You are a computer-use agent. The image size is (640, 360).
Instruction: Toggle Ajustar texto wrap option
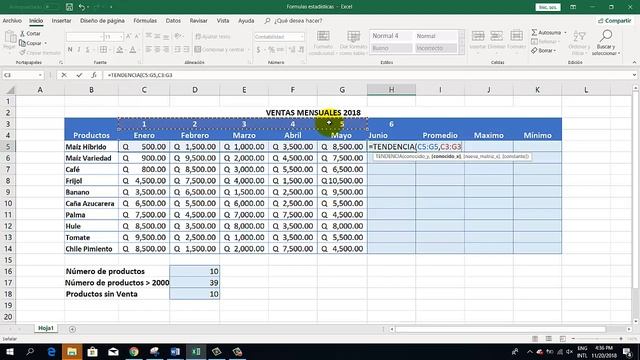point(213,37)
